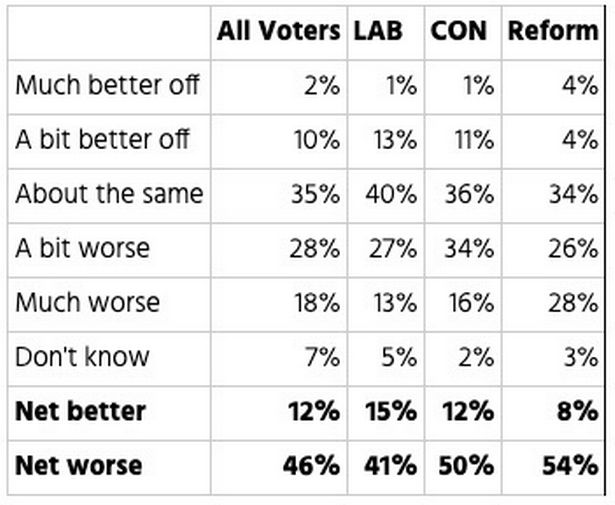Select the Reform column header
The image size is (615, 505).
553,31
